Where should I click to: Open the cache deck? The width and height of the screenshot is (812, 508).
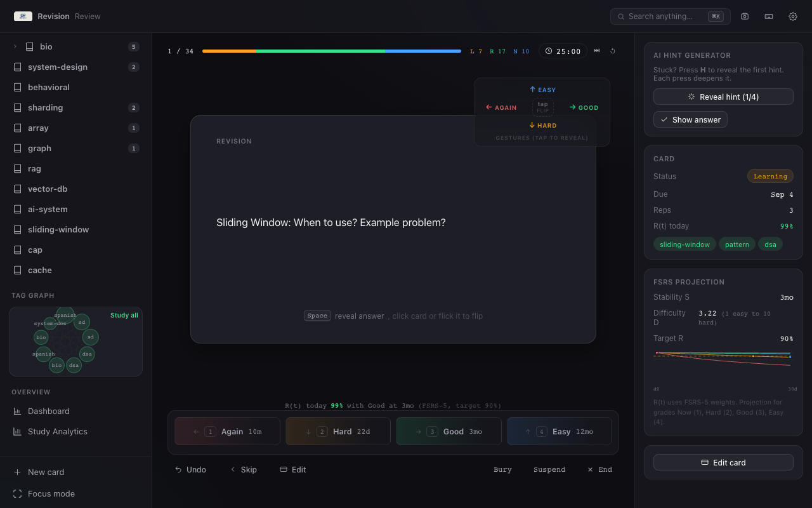pos(76,270)
